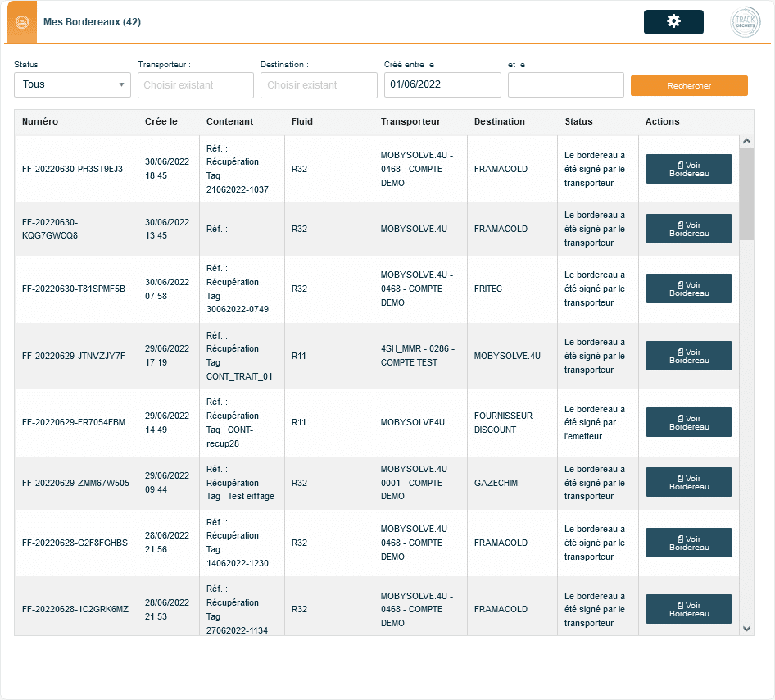Select number FF-20220630-PH3ST9EJ3
This screenshot has height=700, width=775.
(72, 169)
